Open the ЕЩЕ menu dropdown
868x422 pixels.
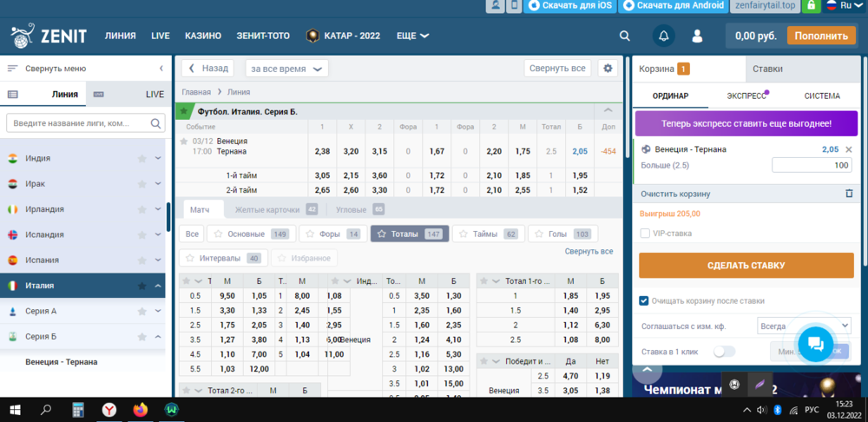click(413, 36)
